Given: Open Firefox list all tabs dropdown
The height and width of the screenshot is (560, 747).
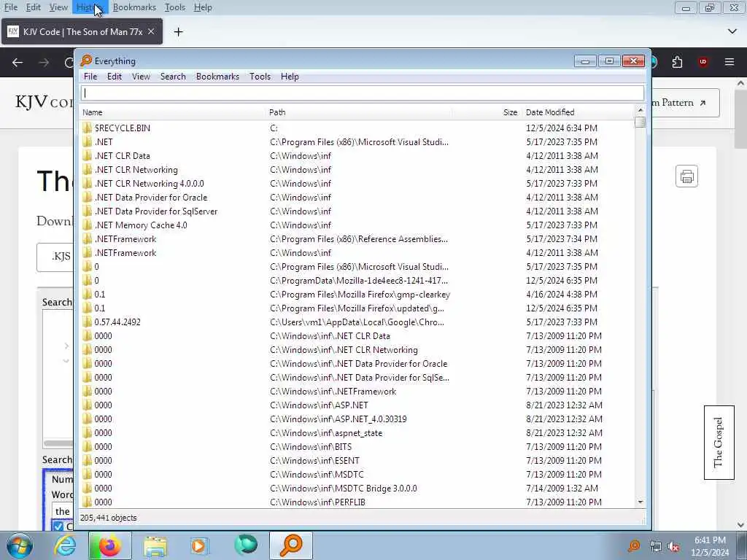Looking at the screenshot, I should coord(732,31).
